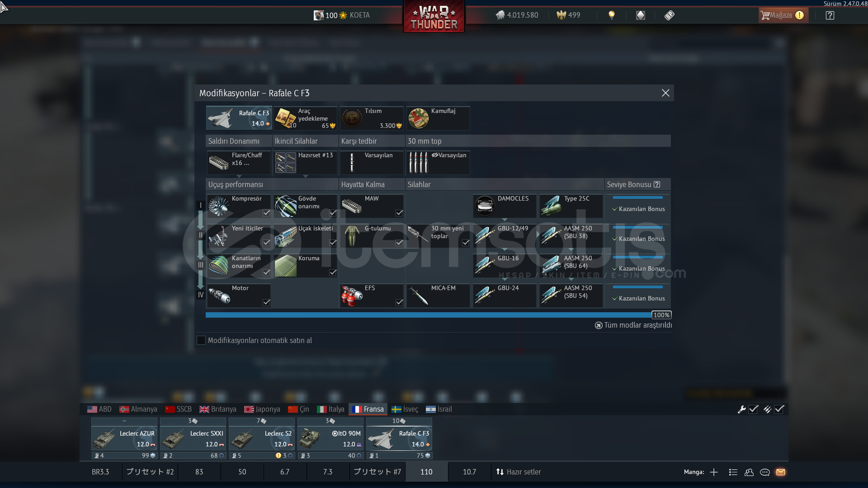Select the GBU-16 bomb modification
This screenshot has height=488, width=868.
click(505, 266)
